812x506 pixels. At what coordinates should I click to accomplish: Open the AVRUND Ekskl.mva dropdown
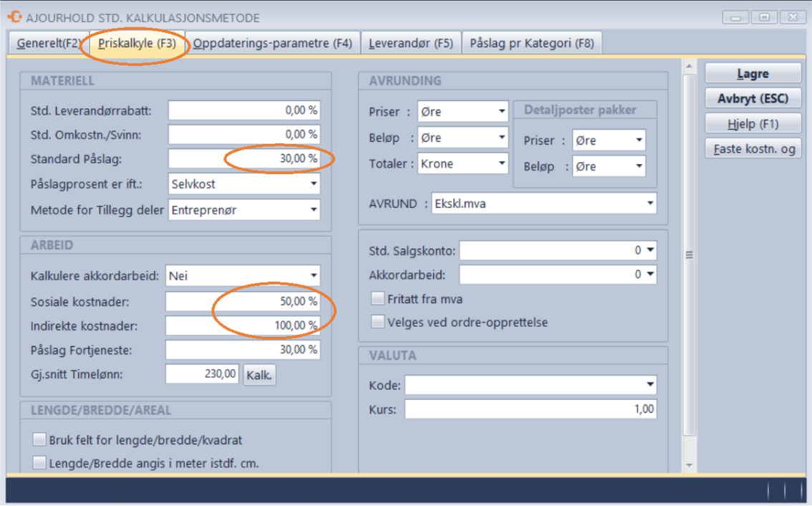(x=649, y=204)
